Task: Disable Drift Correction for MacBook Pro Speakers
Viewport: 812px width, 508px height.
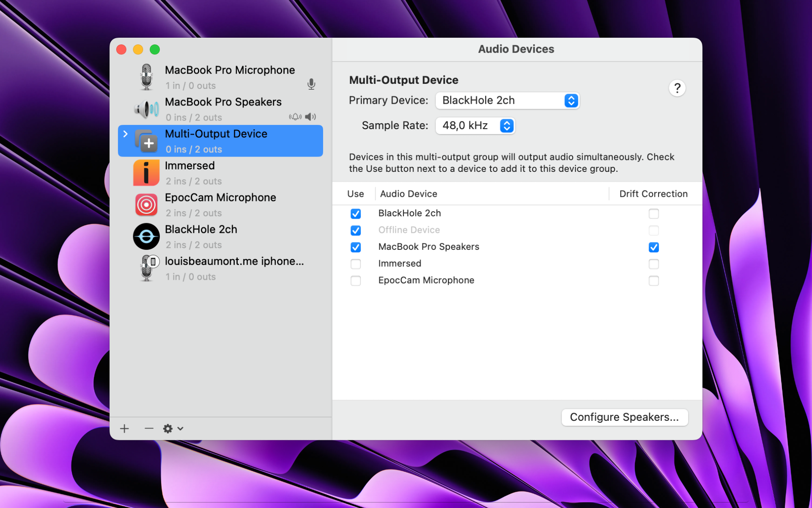Action: [653, 247]
